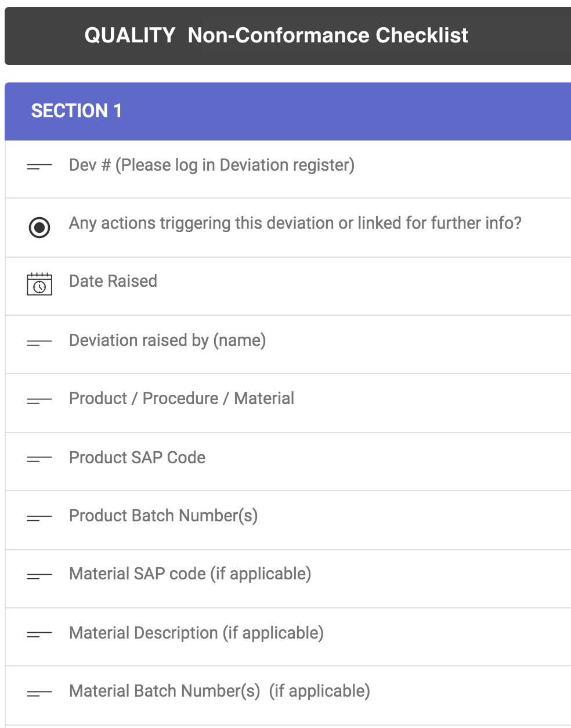
Task: Open the Dev # deviation register field
Action: [x=212, y=165]
